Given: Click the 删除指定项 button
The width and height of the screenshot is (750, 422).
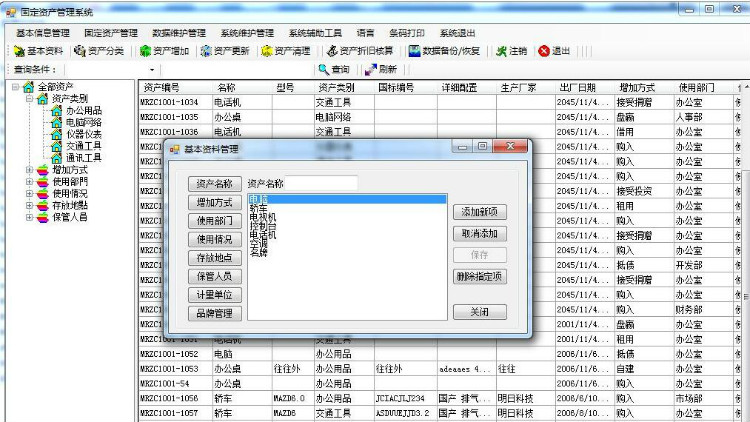Looking at the screenshot, I should pos(480,277).
